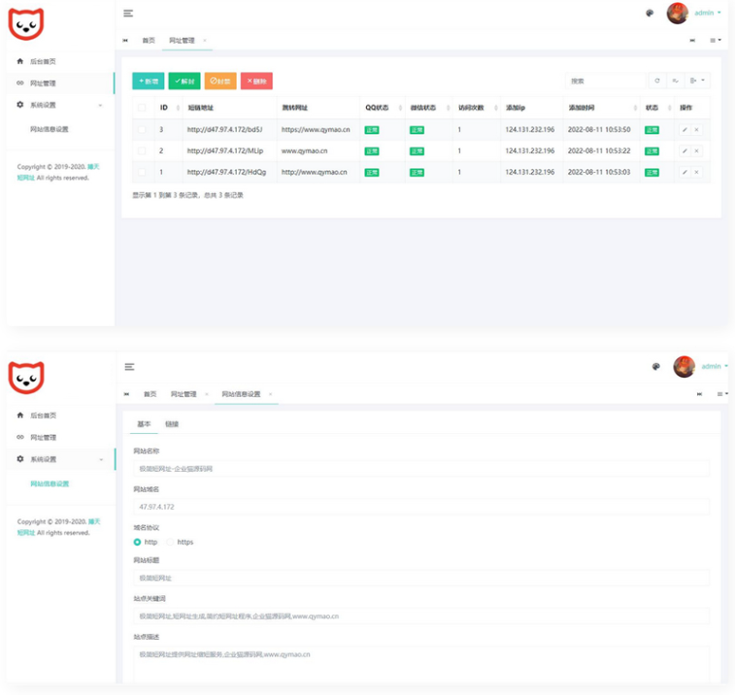
Task: Open the export dropdown in table toolbar
Action: (x=697, y=81)
